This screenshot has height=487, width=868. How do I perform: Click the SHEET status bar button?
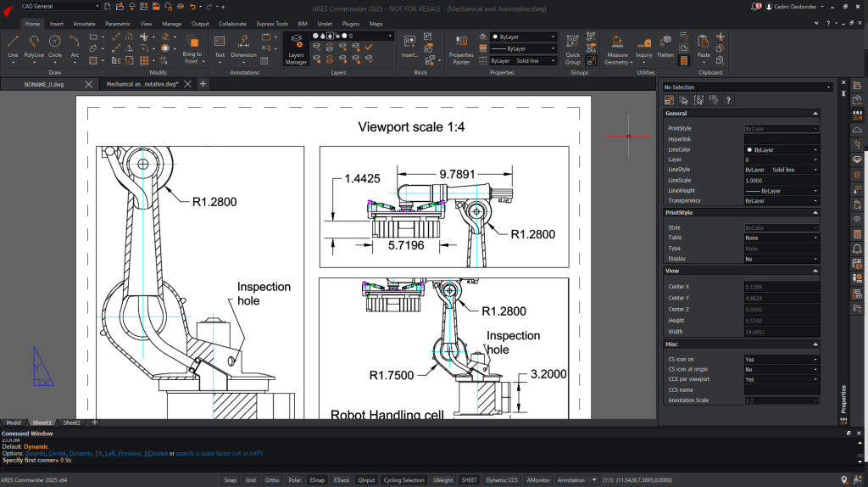[x=469, y=480]
